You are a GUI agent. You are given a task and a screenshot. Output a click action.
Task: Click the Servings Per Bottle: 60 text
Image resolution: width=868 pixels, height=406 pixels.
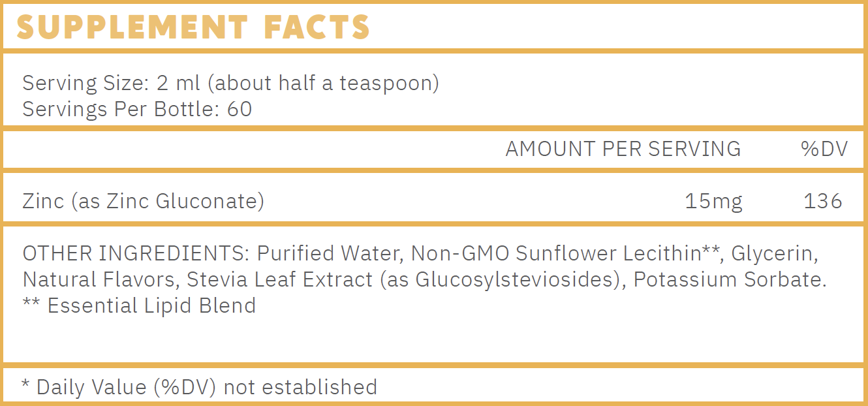point(137,109)
